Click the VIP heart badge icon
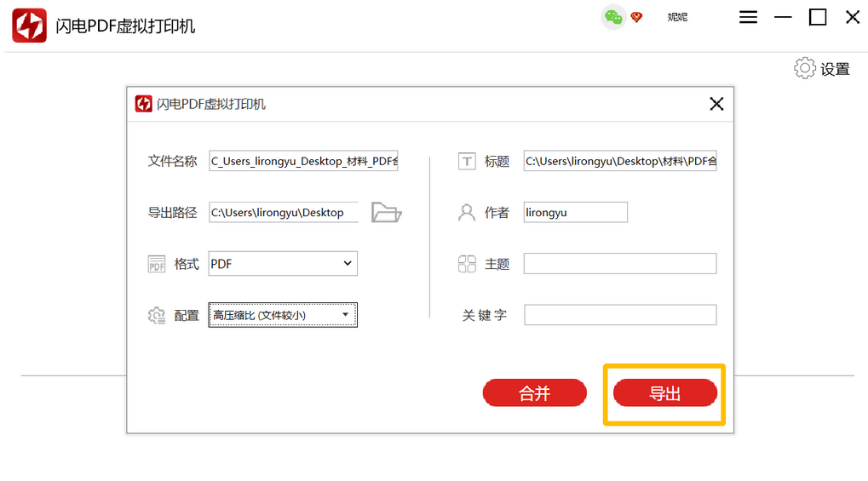This screenshot has width=868, height=481. pyautogui.click(x=636, y=17)
